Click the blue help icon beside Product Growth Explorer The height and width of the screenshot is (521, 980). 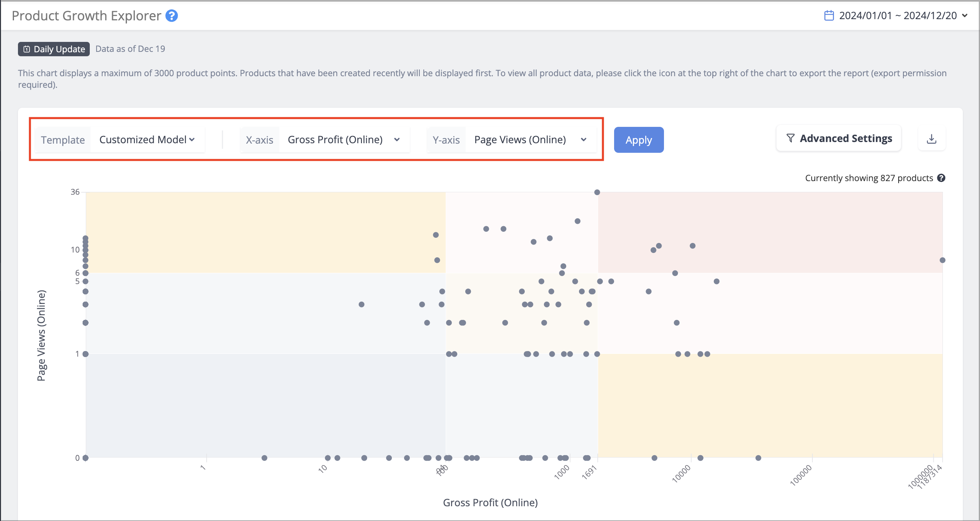(x=172, y=16)
